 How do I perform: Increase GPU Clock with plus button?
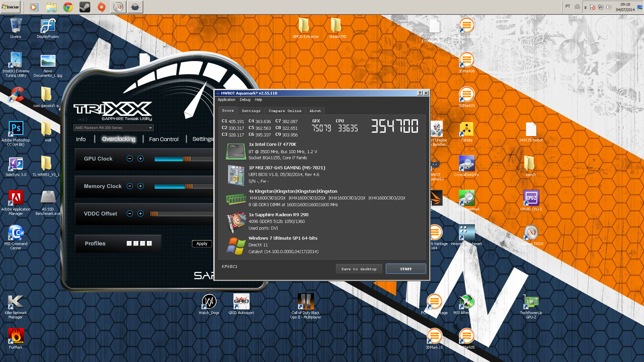point(141,159)
